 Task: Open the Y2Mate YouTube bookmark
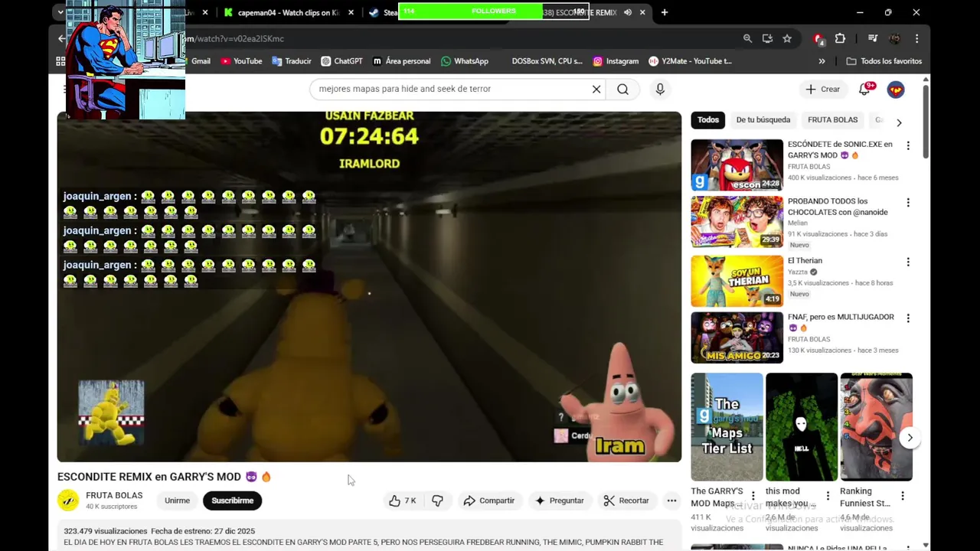click(690, 61)
